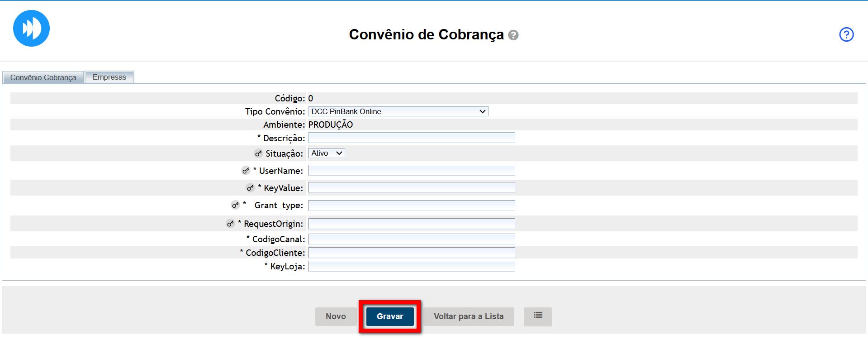
Task: Click the Novo button
Action: [x=336, y=316]
